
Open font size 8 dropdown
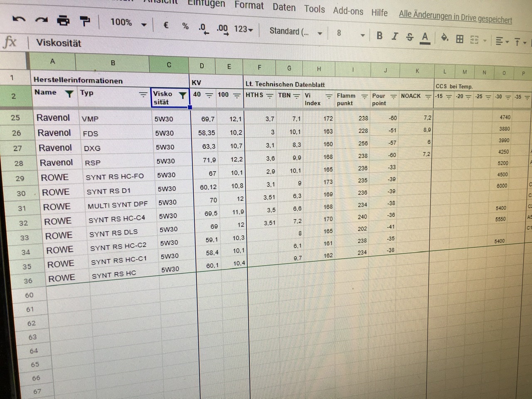coord(350,34)
